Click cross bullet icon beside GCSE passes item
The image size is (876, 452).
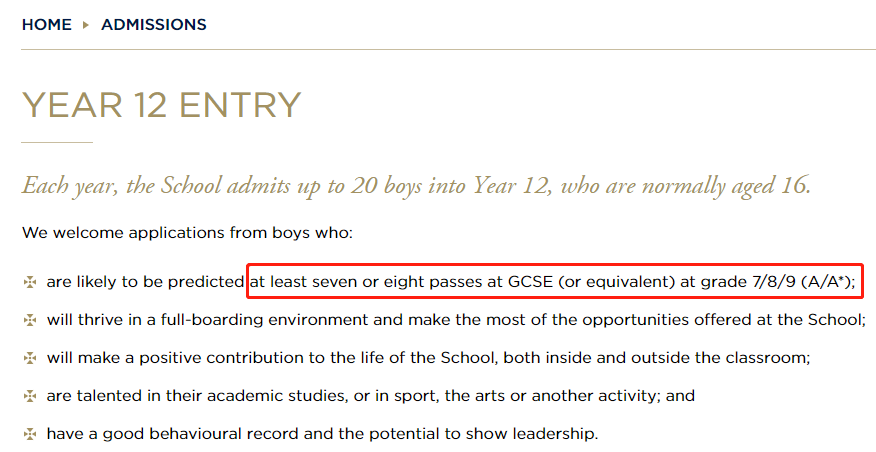(x=30, y=282)
